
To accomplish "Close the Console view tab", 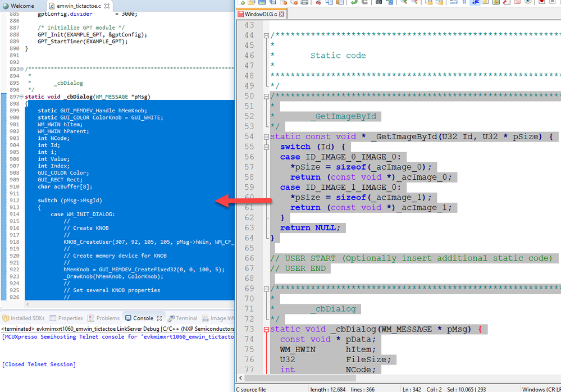I will point(159,318).
